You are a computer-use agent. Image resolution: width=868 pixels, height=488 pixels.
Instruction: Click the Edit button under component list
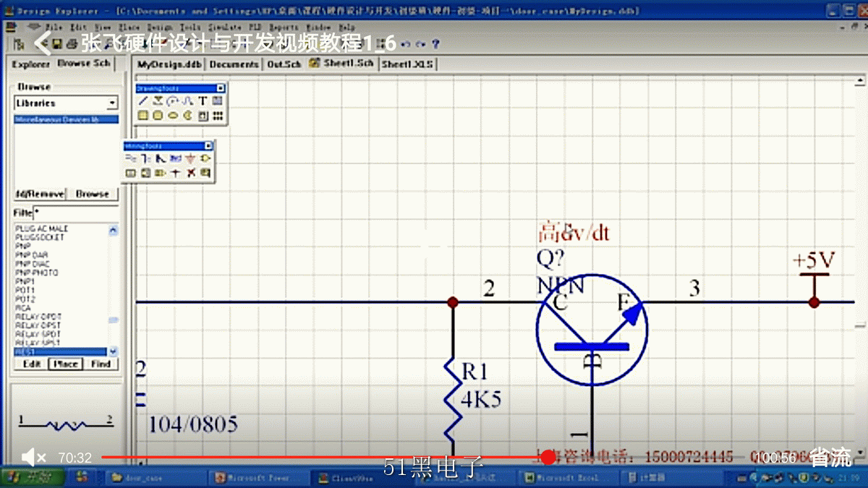tap(32, 364)
